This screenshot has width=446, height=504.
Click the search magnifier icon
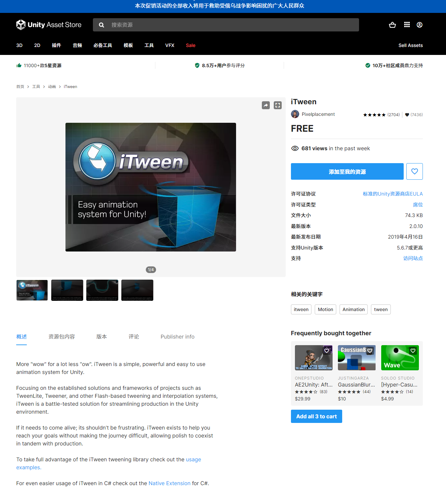(101, 24)
